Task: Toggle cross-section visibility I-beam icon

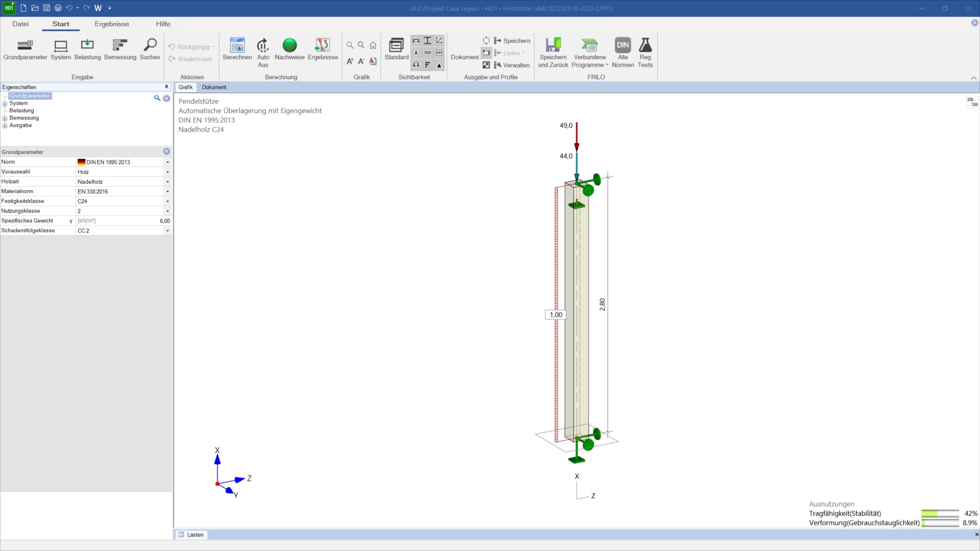Action: pos(428,40)
